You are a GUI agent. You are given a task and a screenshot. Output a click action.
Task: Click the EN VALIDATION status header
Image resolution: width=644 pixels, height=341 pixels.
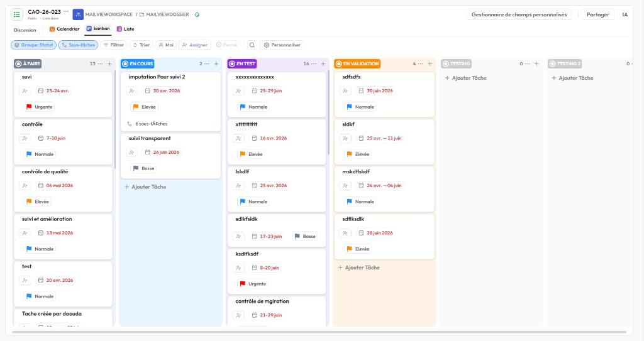[x=357, y=63]
